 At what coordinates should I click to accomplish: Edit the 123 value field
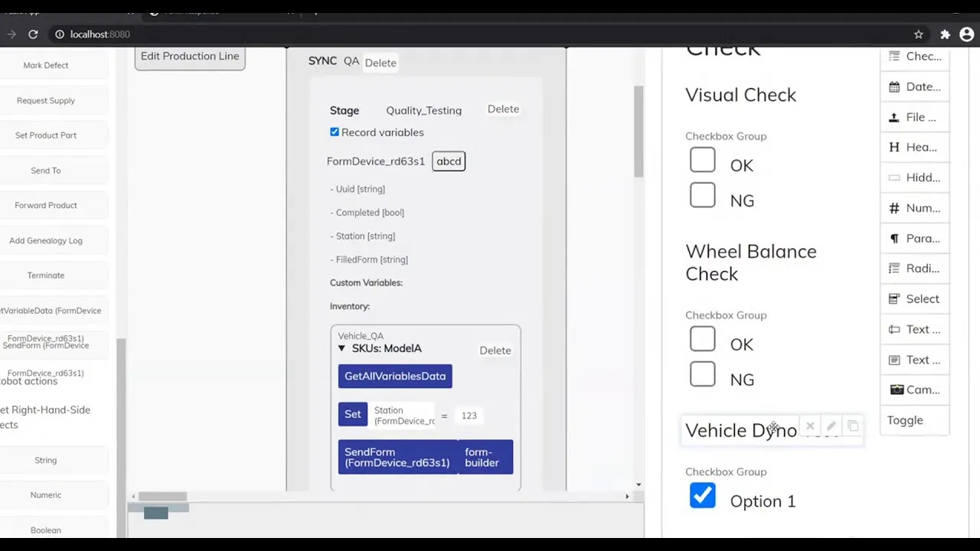[469, 416]
